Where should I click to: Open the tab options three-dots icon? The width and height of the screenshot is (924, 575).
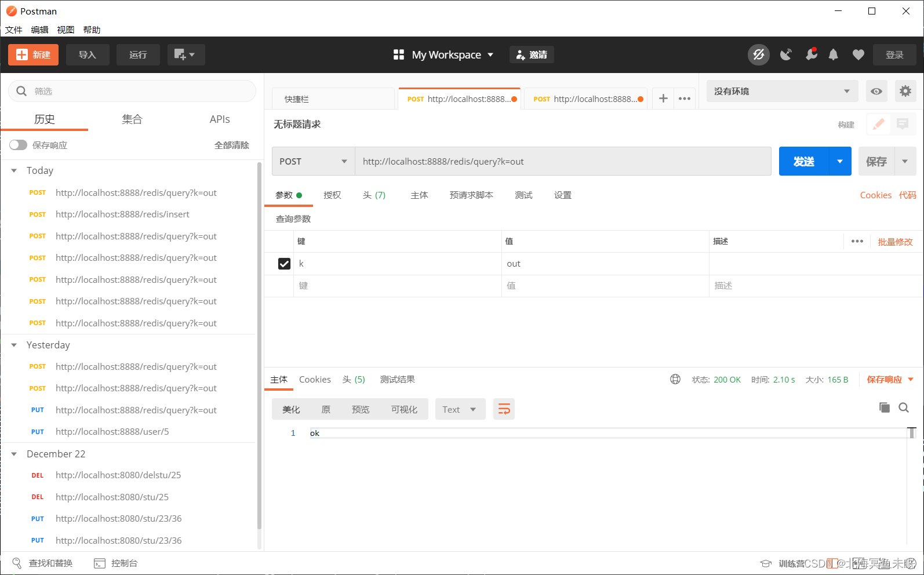click(685, 99)
